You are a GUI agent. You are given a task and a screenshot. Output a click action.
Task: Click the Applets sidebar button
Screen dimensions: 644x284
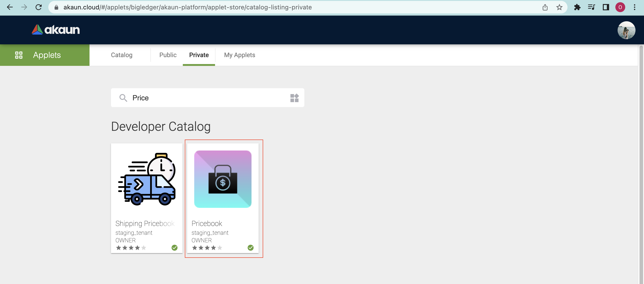pos(45,55)
